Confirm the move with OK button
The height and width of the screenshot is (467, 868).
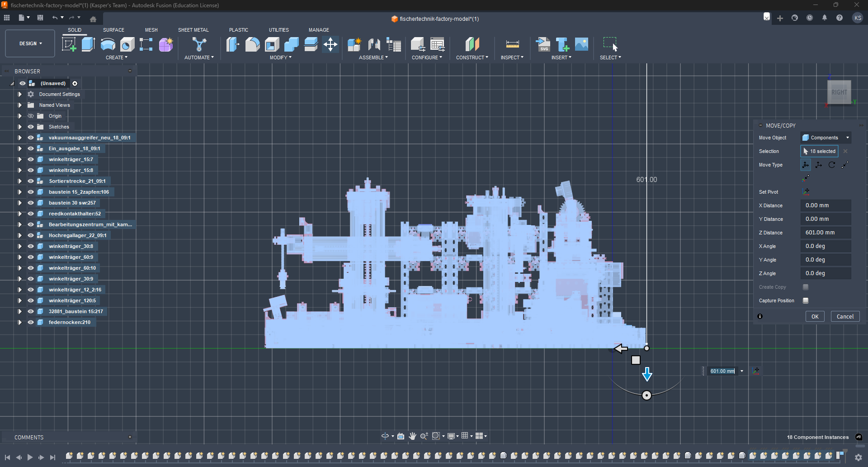click(x=815, y=316)
